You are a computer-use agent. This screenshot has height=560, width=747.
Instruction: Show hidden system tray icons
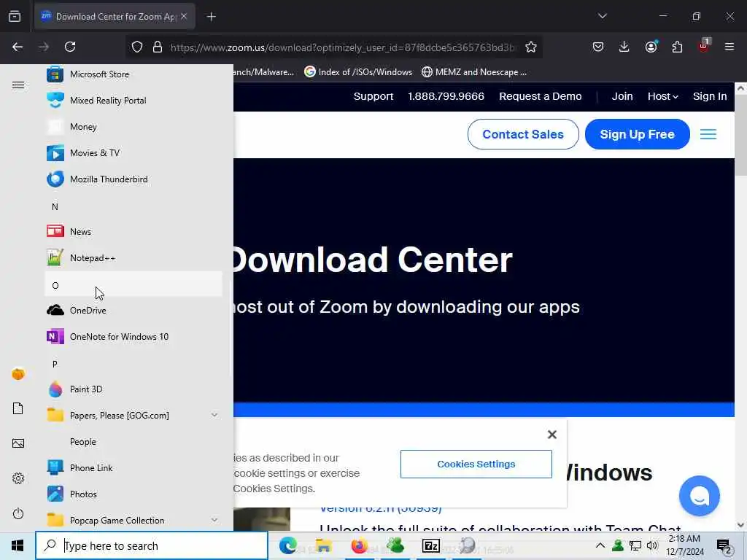600,545
